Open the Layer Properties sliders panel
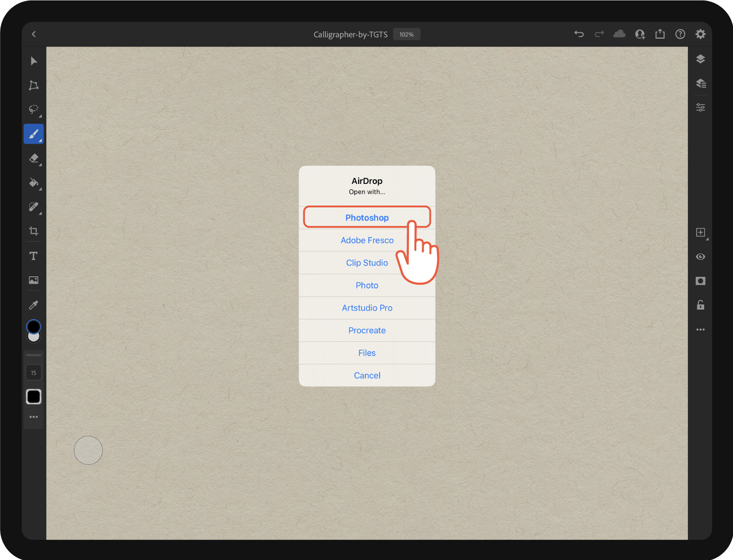The image size is (733, 560). [x=700, y=108]
